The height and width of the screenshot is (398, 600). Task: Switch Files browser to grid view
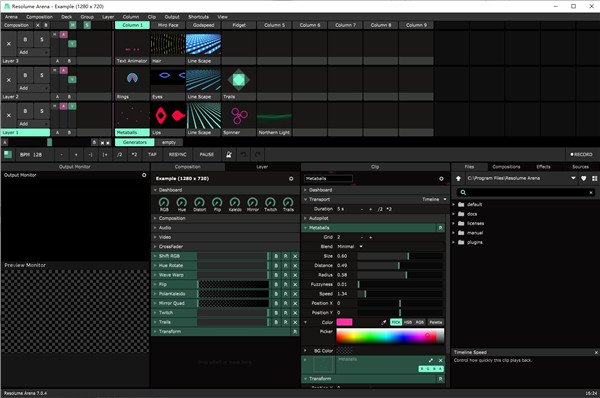coord(594,178)
